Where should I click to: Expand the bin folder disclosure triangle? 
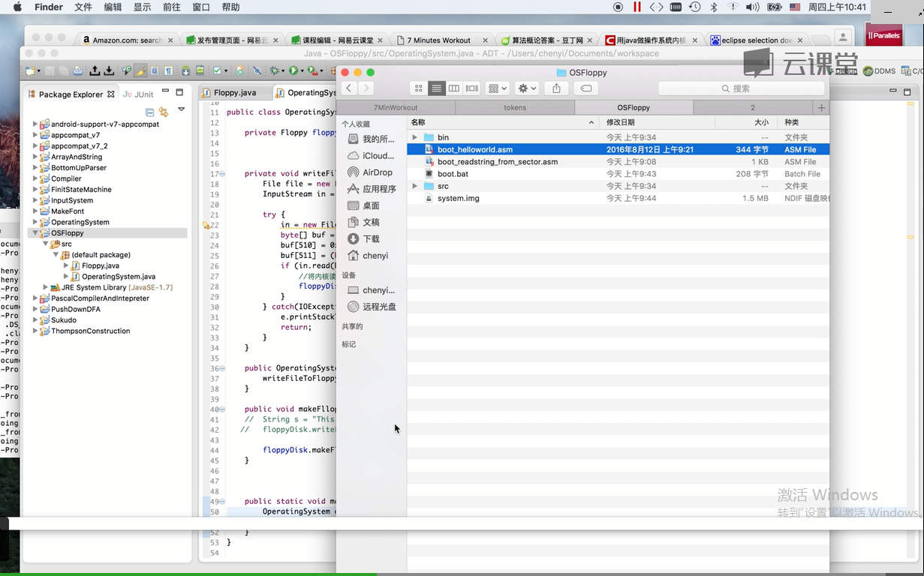[414, 137]
